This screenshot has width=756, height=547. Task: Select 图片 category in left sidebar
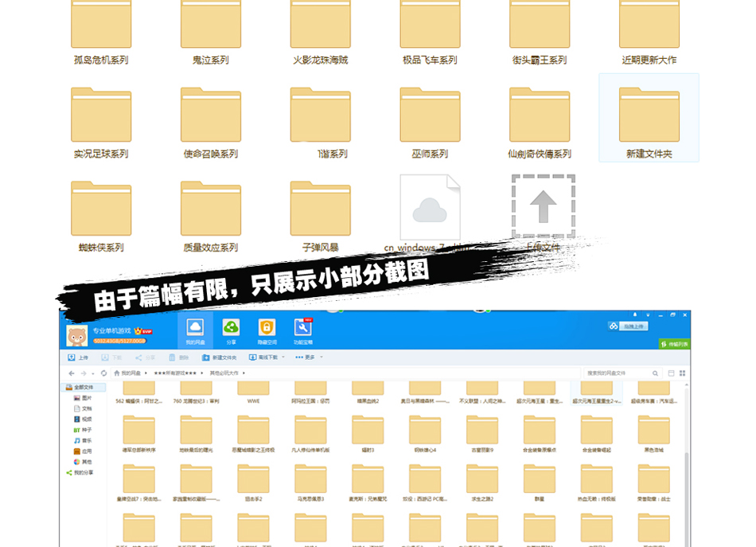(x=86, y=397)
